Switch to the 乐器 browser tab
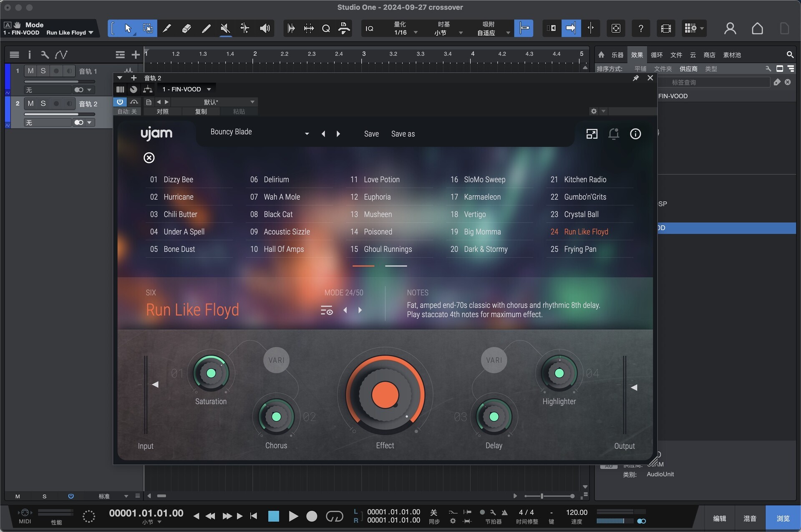This screenshot has height=532, width=801. (x=617, y=55)
